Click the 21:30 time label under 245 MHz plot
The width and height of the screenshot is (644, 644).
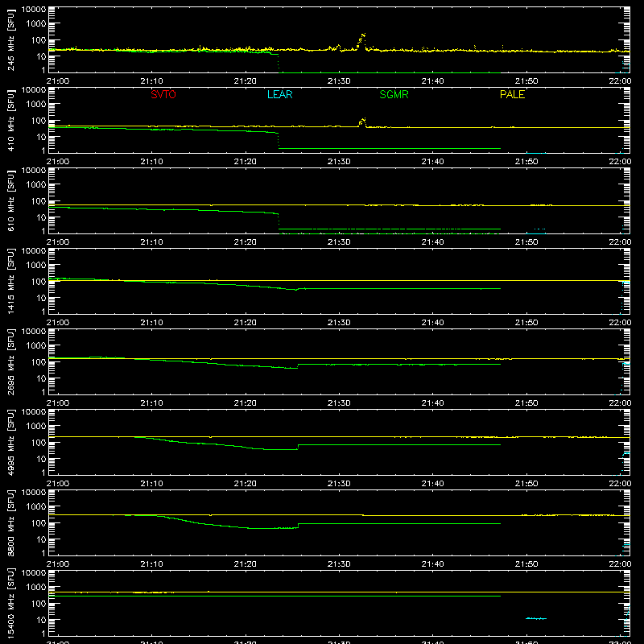pos(339,81)
